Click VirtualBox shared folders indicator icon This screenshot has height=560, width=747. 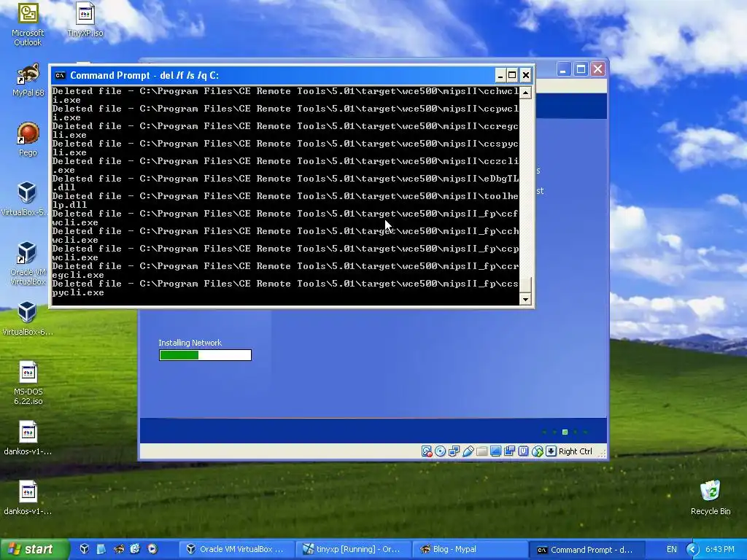click(481, 451)
